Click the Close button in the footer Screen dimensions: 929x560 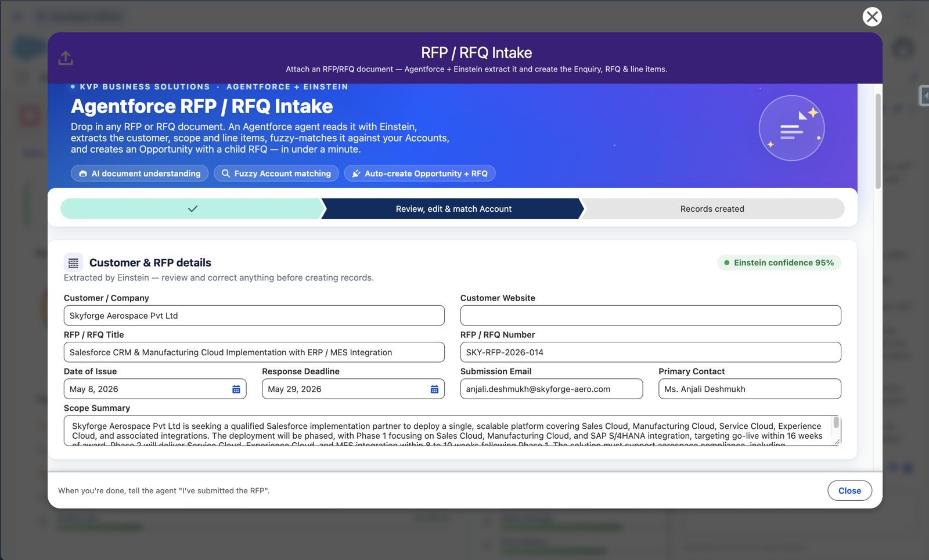[849, 491]
